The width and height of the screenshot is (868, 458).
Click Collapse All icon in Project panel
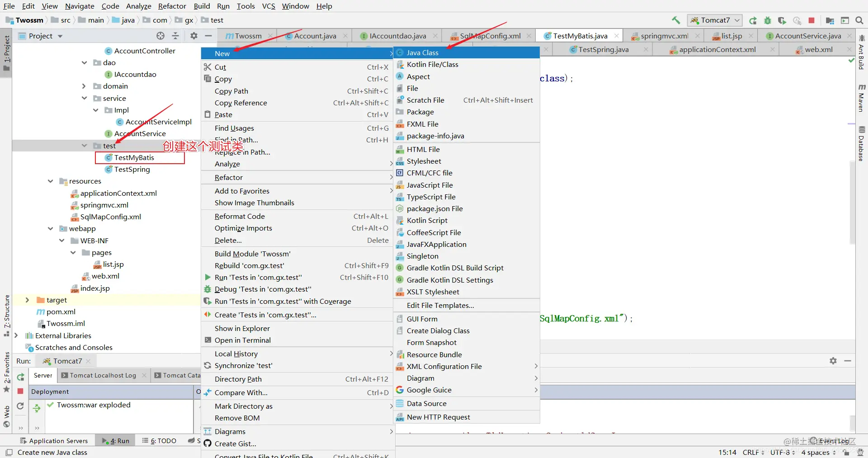(x=175, y=36)
